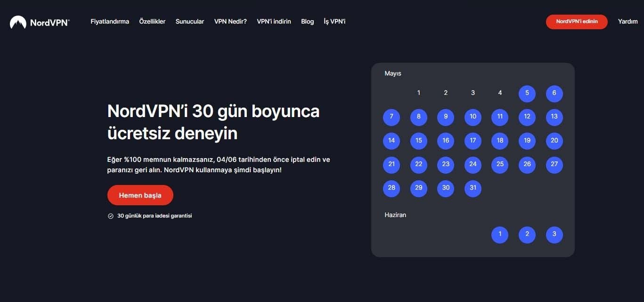Select Haziran day 3 circle
The height and width of the screenshot is (302, 644).
[554, 235]
